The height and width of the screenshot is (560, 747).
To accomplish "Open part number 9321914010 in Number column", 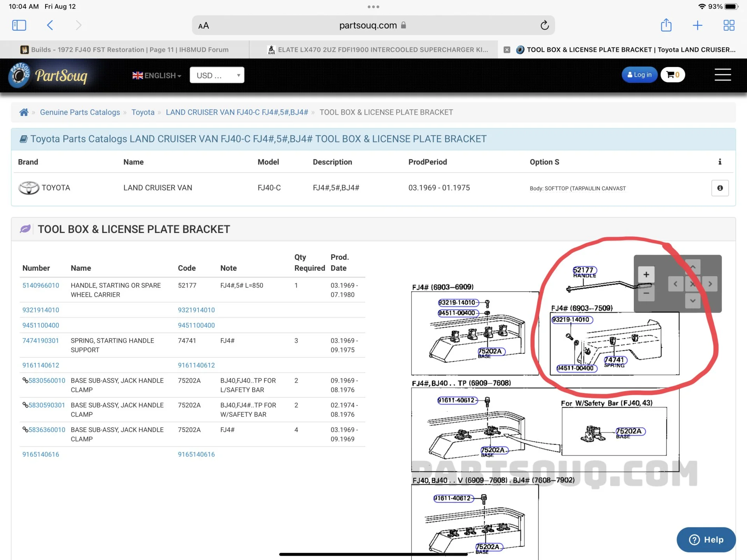I will click(41, 310).
